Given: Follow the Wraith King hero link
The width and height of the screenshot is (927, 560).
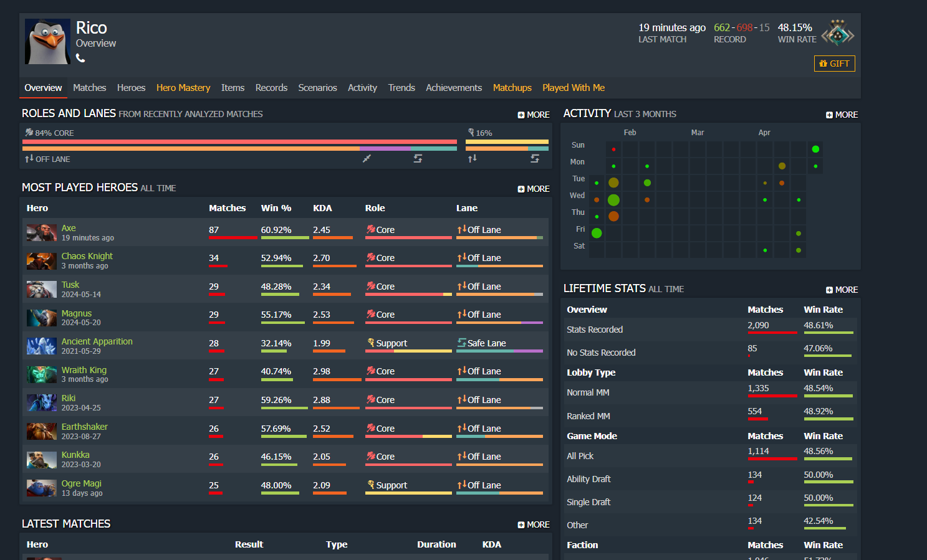Looking at the screenshot, I should [84, 370].
